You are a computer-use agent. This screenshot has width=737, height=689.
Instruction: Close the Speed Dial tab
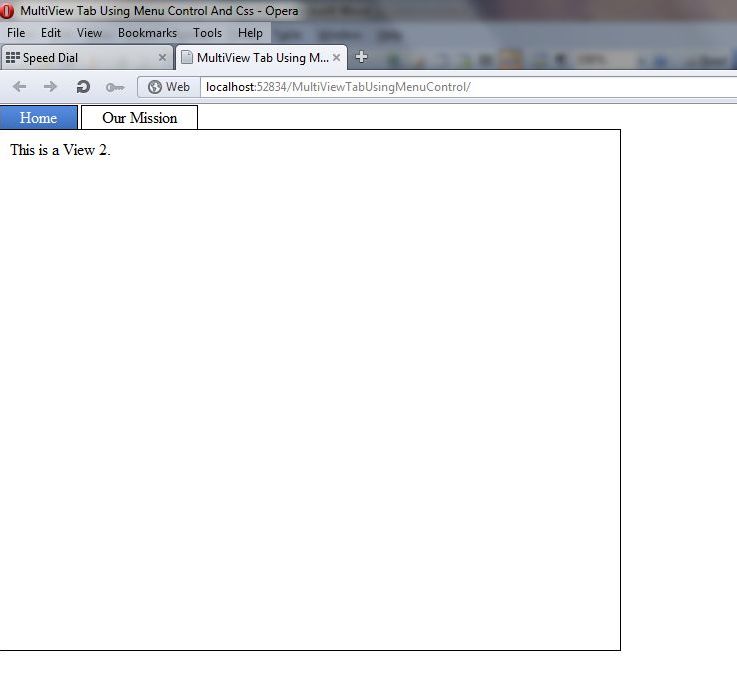(162, 57)
